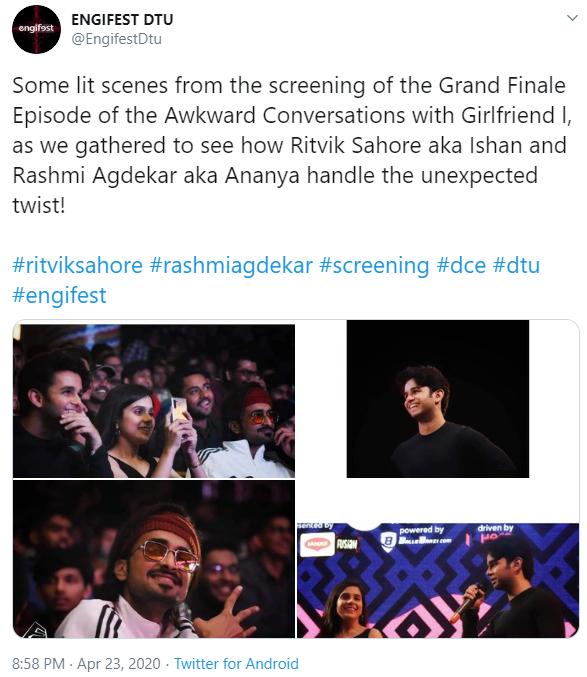Open the #dtu hashtag
Screen dimensions: 587x677
point(516,265)
